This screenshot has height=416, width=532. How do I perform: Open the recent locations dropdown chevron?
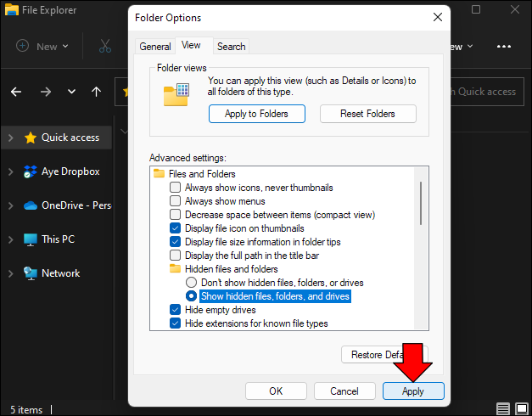click(72, 92)
